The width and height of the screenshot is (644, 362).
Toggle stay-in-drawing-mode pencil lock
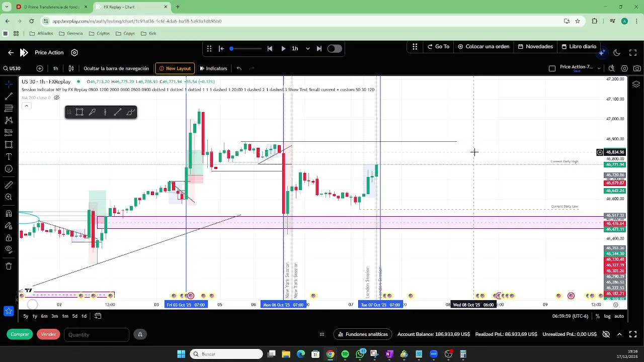click(x=9, y=226)
